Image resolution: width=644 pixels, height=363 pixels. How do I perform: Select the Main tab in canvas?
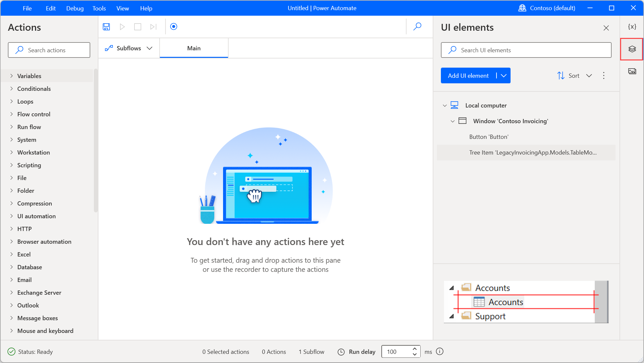coord(194,48)
